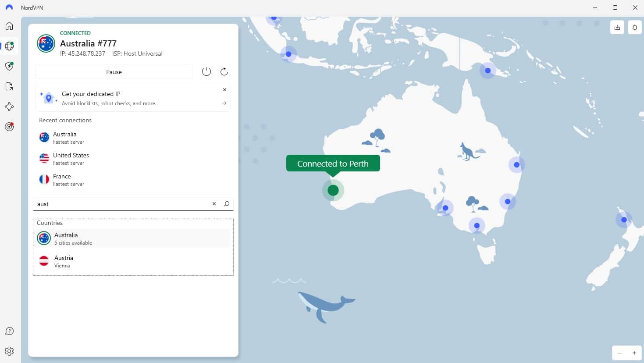Select Australia in recent connections
This screenshot has width=644, height=363.
click(133, 138)
